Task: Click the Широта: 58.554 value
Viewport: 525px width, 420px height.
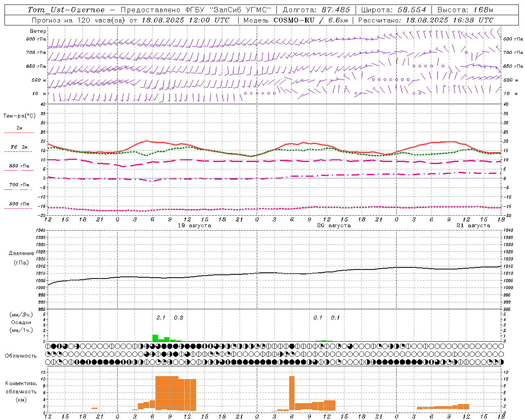Action: (x=394, y=10)
